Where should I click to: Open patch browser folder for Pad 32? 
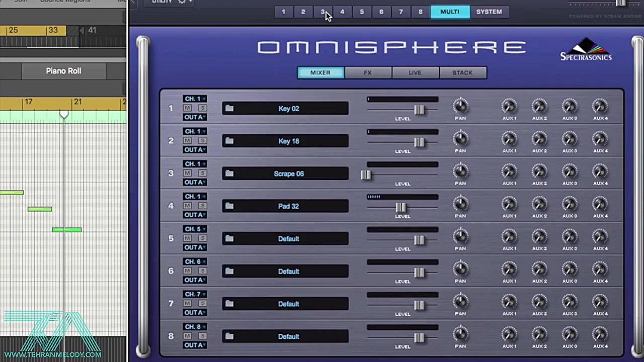229,206
